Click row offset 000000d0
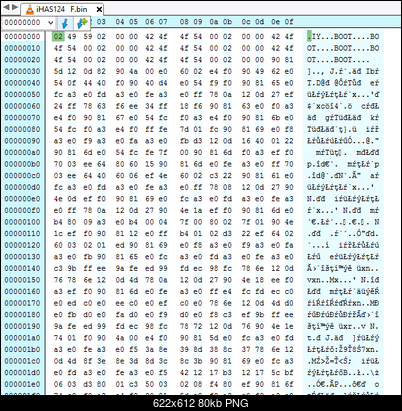 click(22, 187)
